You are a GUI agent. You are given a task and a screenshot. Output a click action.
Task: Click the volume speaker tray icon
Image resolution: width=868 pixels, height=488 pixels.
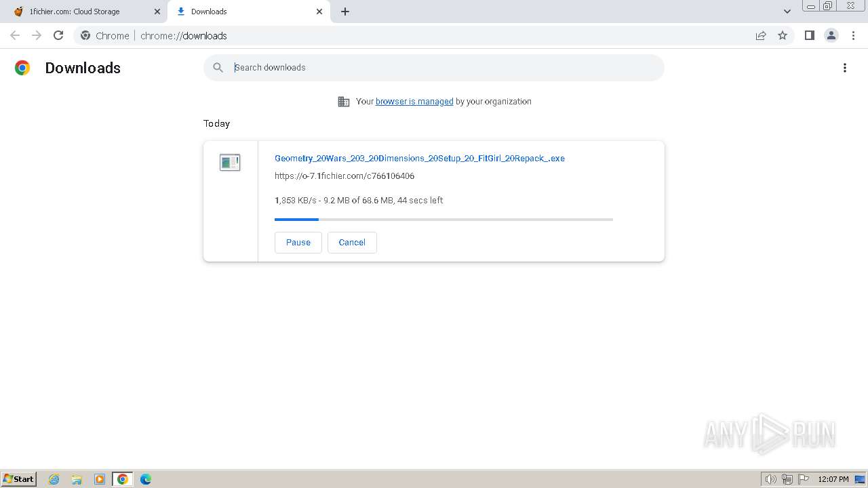tap(771, 479)
